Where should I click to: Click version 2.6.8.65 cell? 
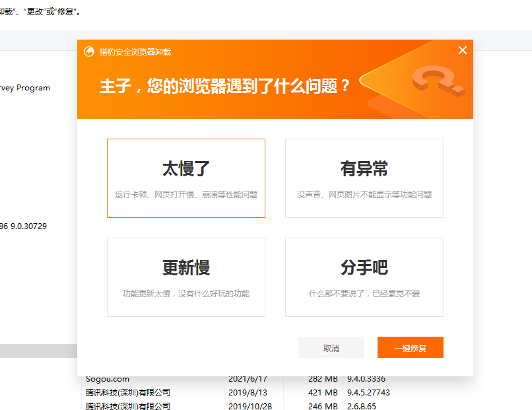pyautogui.click(x=361, y=406)
